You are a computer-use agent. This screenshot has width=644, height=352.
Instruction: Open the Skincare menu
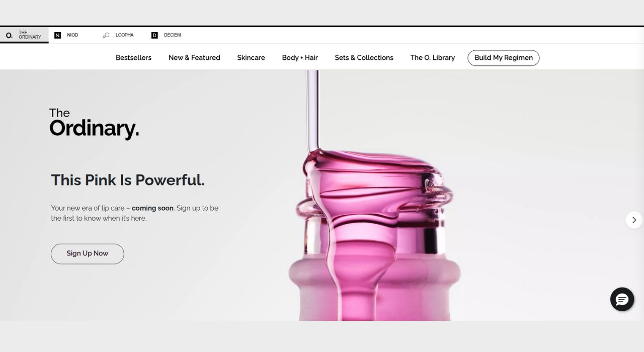tap(251, 58)
